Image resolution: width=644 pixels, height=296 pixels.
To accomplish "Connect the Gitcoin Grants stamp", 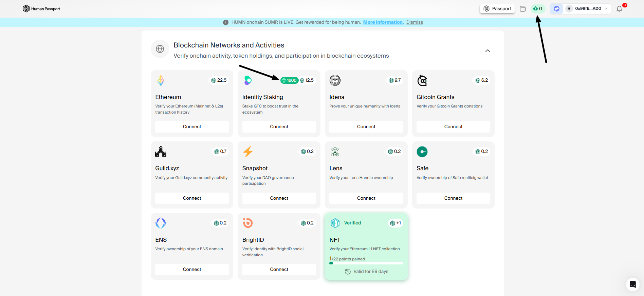I will click(453, 126).
